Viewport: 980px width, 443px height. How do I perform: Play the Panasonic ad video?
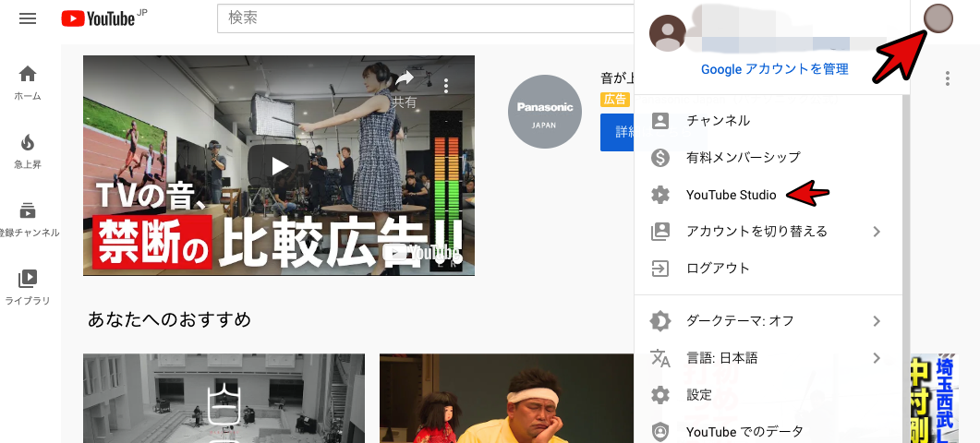279,165
